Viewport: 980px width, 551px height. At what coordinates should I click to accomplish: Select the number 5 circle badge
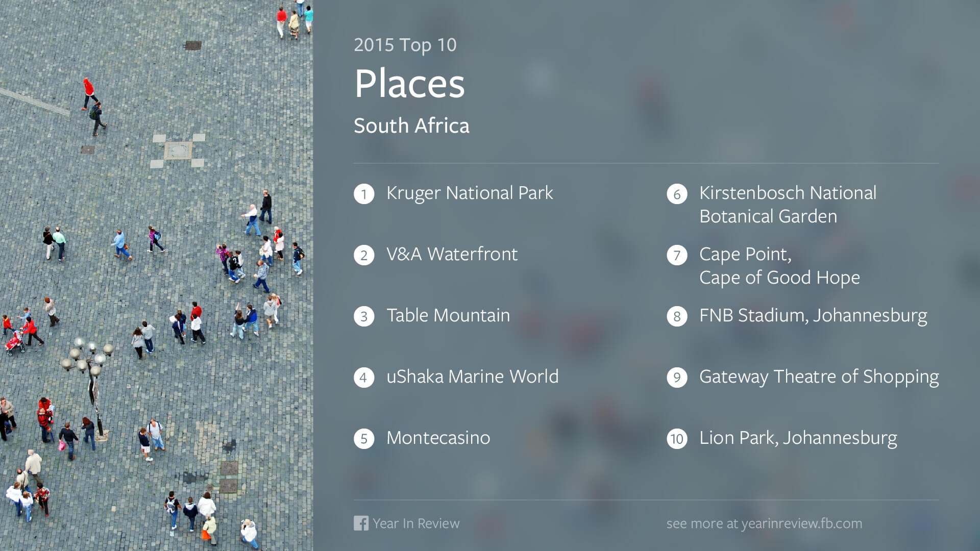364,439
